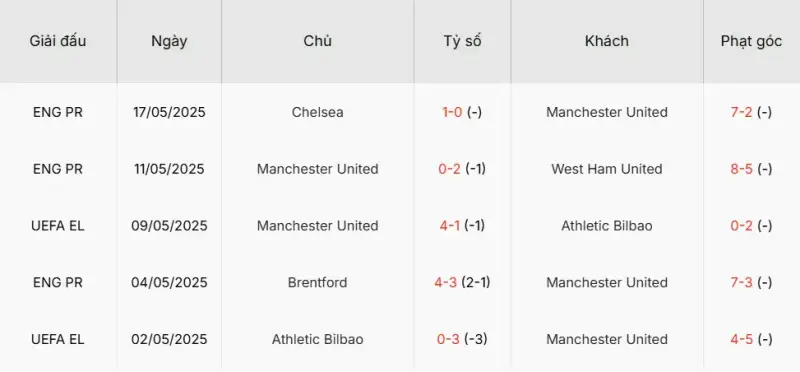
Task: Click the Khách column header
Action: coord(607,41)
